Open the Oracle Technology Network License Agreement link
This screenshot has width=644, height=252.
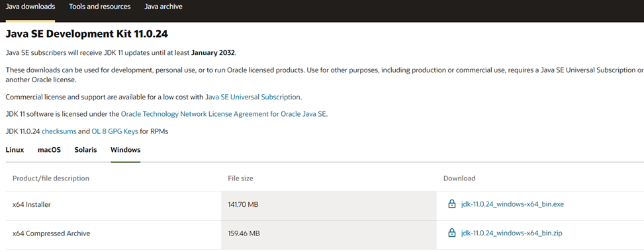[x=224, y=115]
